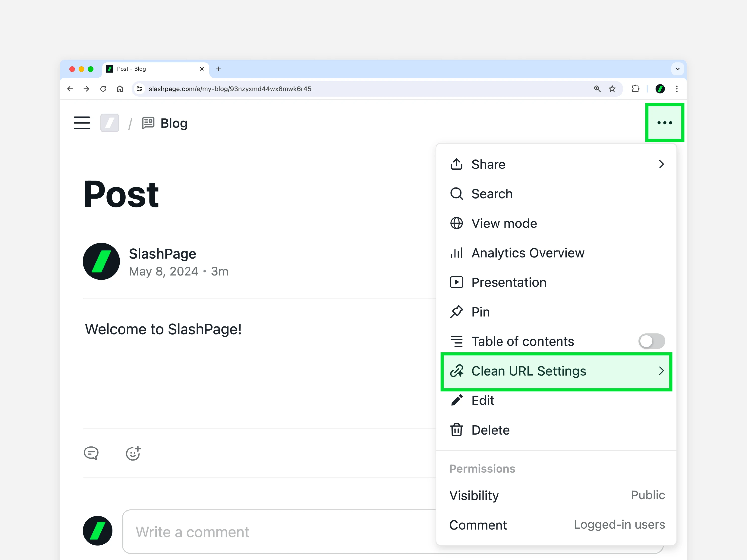Viewport: 747px width, 560px height.
Task: Click the Permissions section label
Action: (482, 468)
